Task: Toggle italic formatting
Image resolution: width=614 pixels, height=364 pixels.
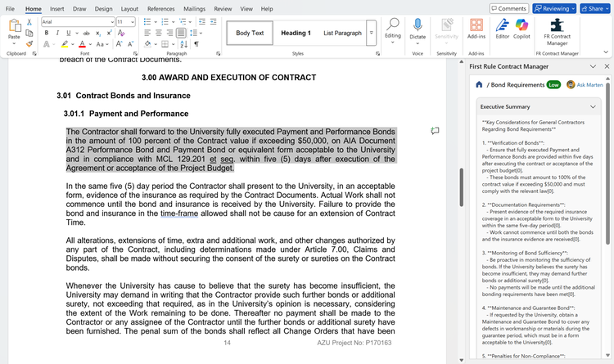Action: click(x=57, y=34)
